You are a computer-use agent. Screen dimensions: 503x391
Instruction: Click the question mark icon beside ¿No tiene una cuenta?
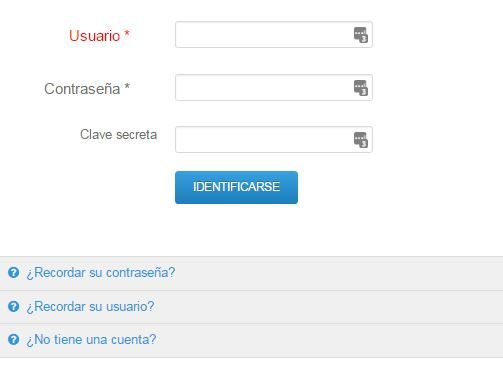coord(14,340)
